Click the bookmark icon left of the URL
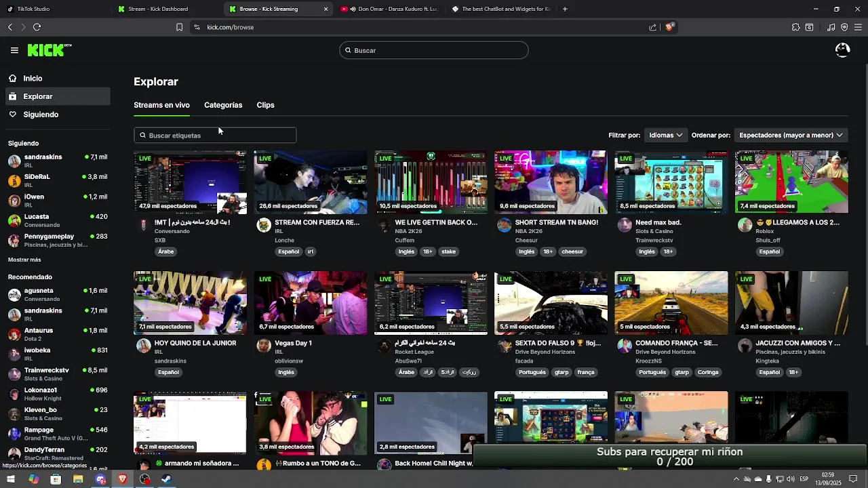 (x=179, y=27)
